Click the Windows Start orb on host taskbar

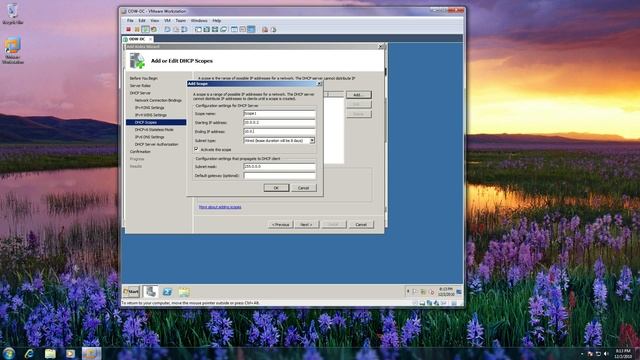coord(9,353)
